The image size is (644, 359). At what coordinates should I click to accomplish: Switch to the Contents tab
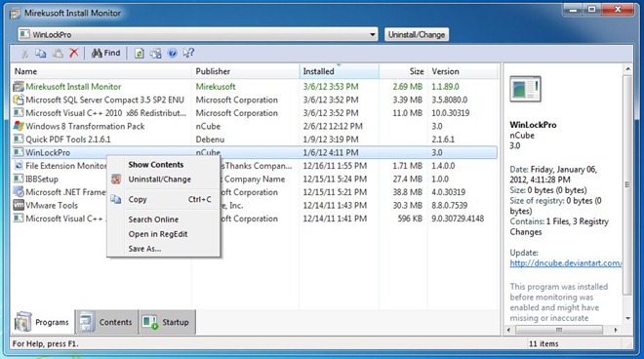coord(106,322)
